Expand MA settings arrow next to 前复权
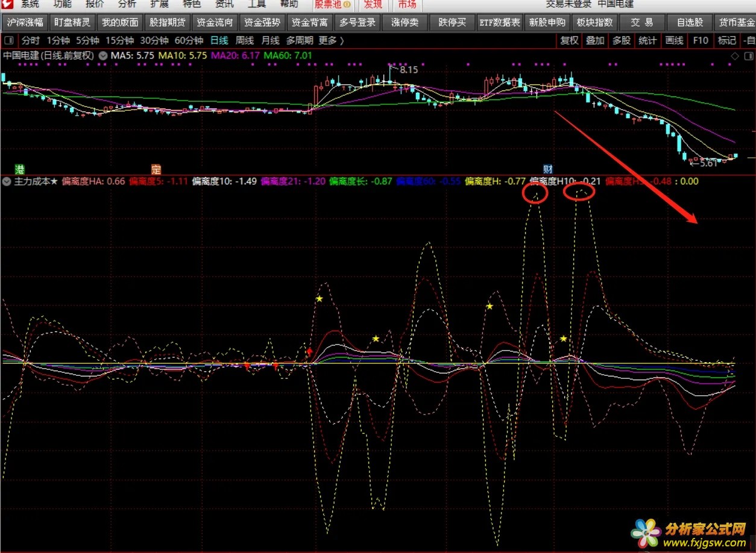This screenshot has height=553, width=756. tap(103, 55)
